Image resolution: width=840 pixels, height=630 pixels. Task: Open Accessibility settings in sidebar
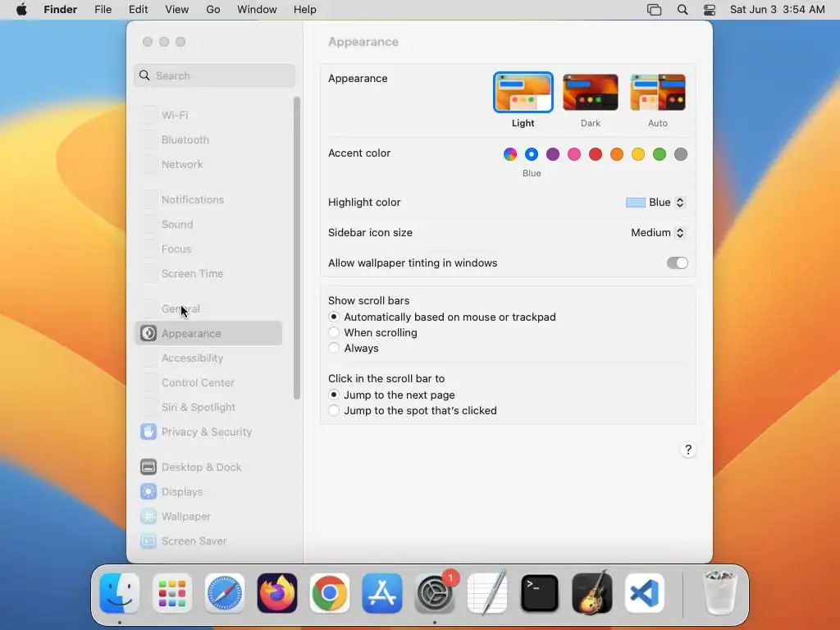[208, 358]
